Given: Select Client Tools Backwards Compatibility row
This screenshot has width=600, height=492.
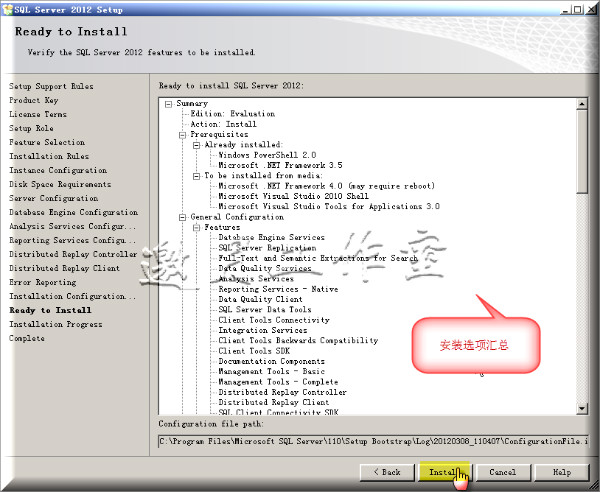Looking at the screenshot, I should (x=298, y=341).
